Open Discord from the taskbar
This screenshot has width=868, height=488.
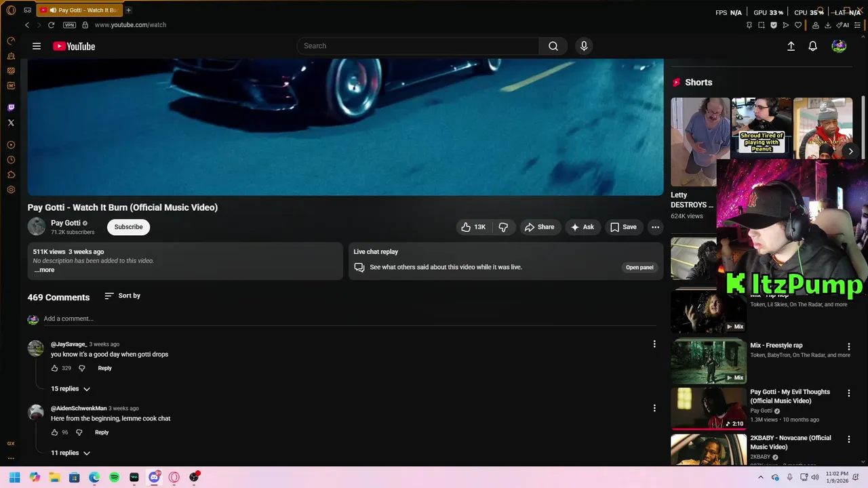[154, 477]
